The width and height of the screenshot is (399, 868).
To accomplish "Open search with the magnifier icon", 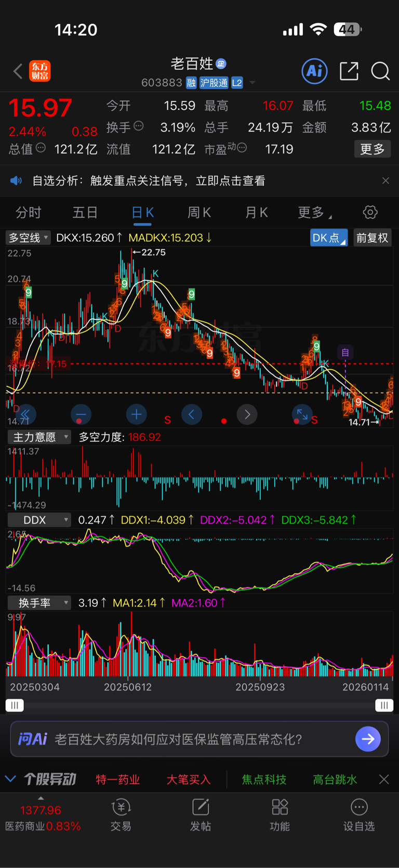I will (x=380, y=71).
